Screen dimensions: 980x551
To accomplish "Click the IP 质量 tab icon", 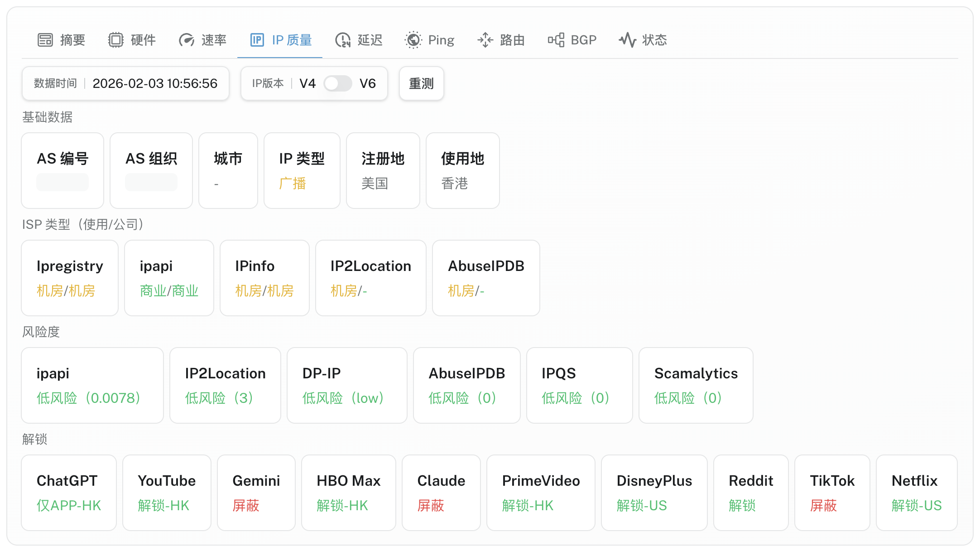I will [257, 40].
